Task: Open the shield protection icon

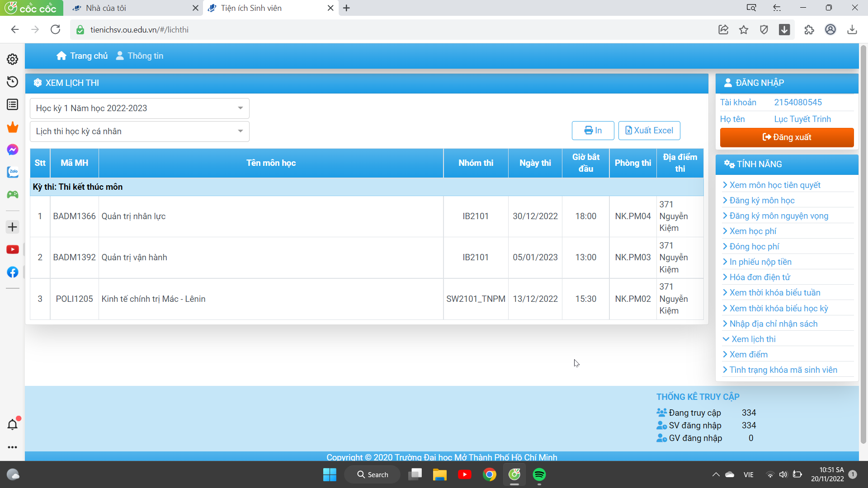Action: click(x=764, y=30)
